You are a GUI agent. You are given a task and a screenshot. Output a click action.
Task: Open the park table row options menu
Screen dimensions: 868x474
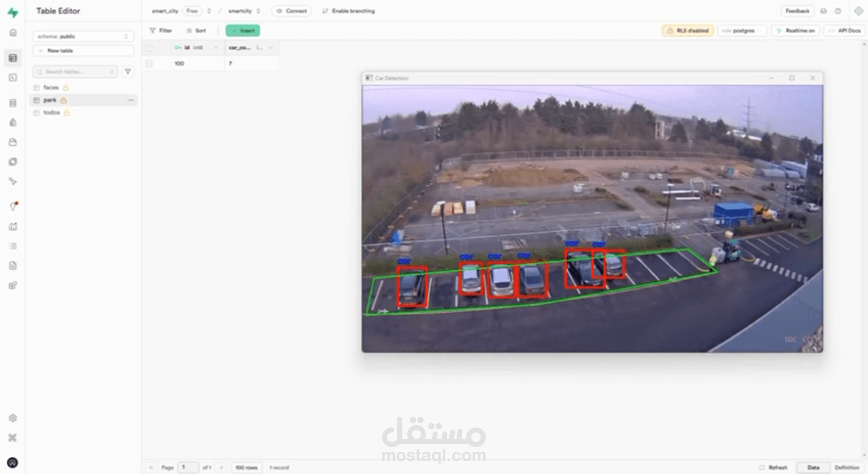click(131, 100)
